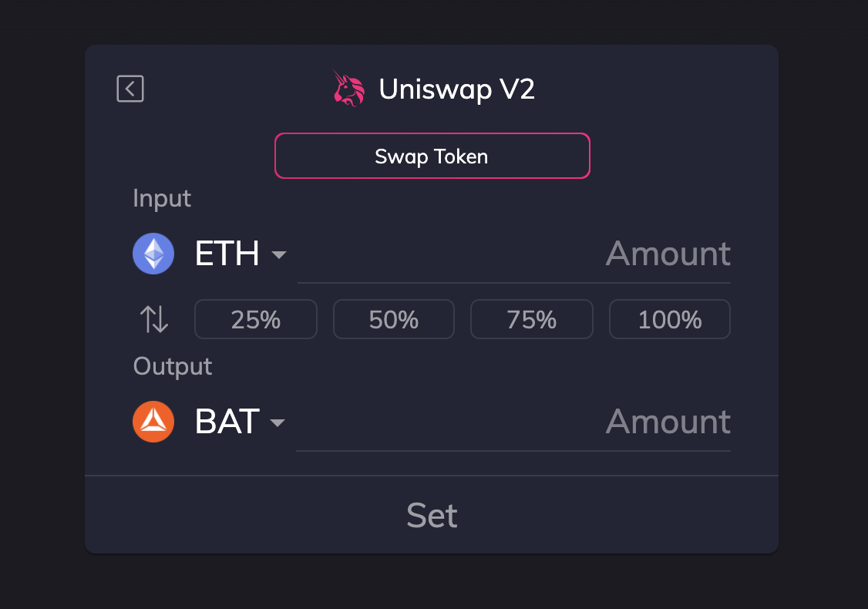Focus the Input Amount field
The height and width of the screenshot is (609, 868).
513,254
